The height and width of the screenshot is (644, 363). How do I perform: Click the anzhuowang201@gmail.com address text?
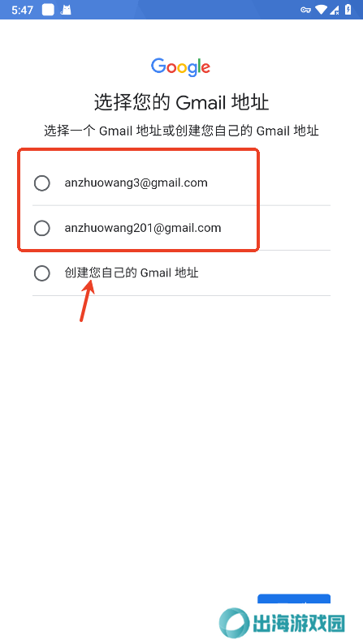143,228
